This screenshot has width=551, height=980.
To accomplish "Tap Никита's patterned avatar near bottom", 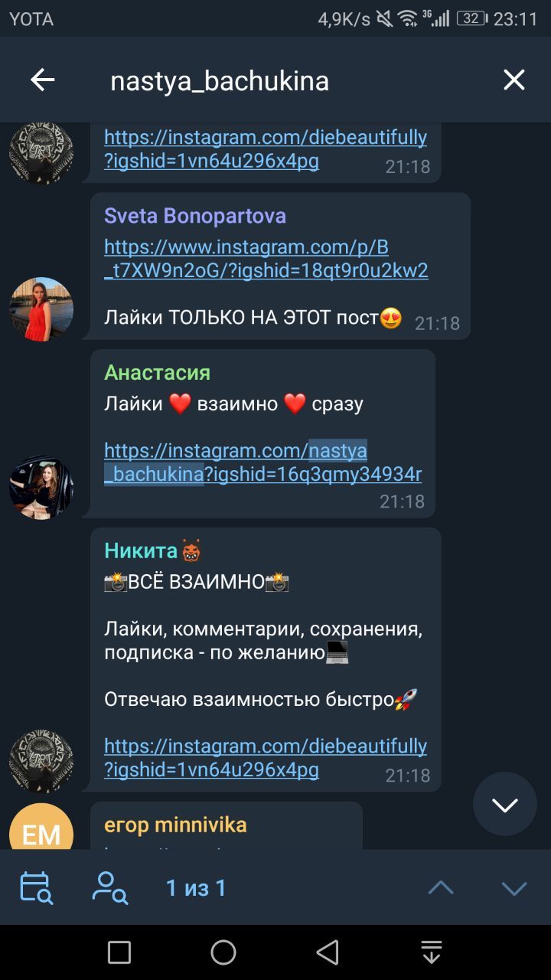I will coord(41,760).
